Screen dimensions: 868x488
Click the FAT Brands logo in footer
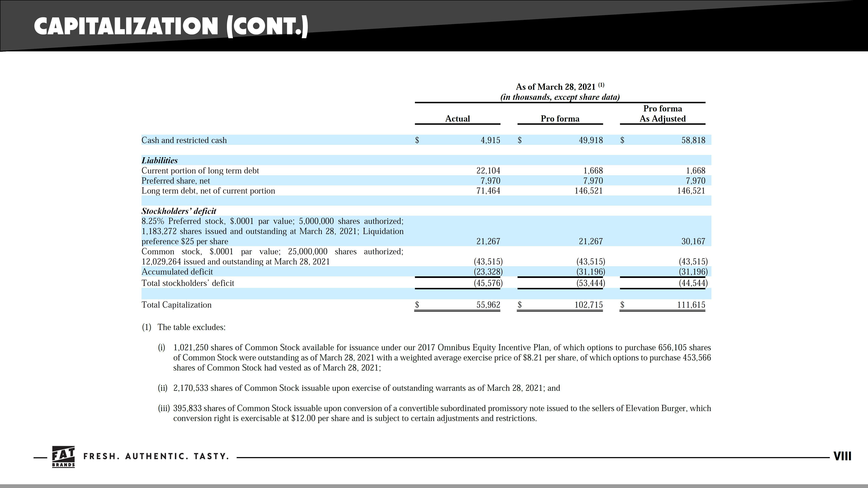point(64,457)
